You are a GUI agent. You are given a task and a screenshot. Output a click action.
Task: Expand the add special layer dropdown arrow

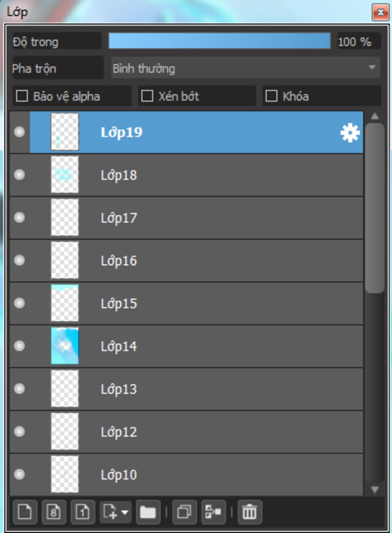(125, 512)
